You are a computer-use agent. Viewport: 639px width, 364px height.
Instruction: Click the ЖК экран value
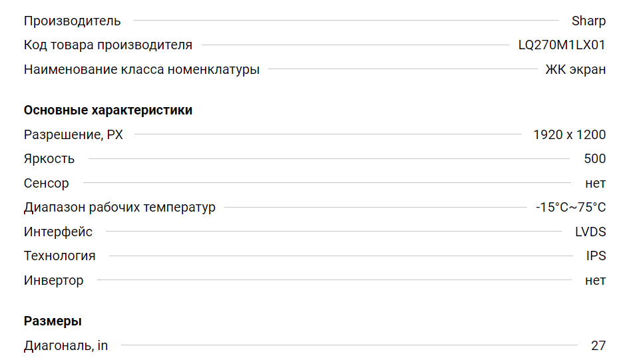tap(575, 70)
